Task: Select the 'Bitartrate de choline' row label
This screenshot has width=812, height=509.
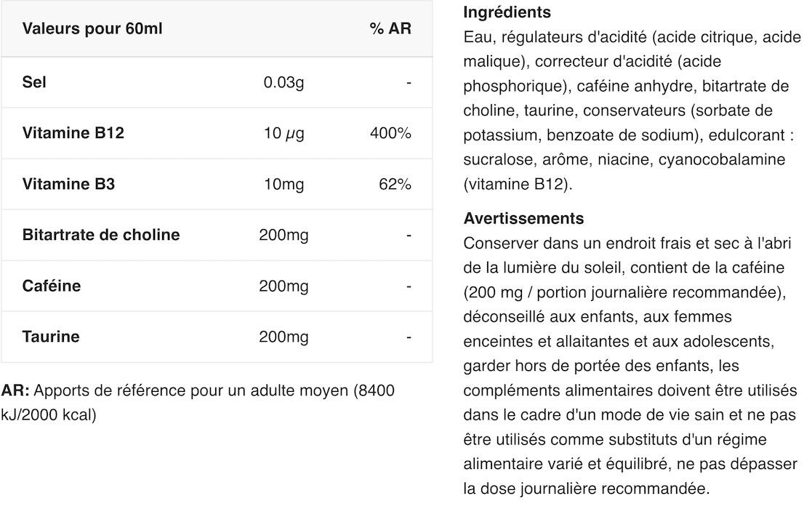Action: pos(101,235)
